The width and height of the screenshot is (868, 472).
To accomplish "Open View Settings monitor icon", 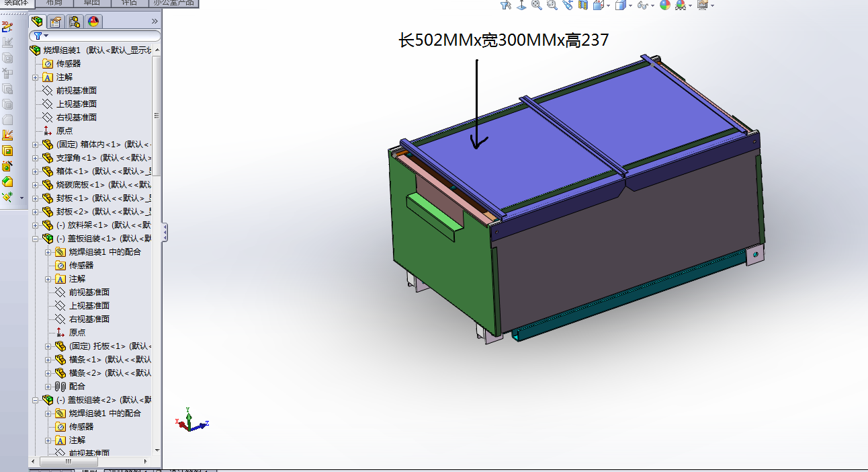I will [703, 5].
